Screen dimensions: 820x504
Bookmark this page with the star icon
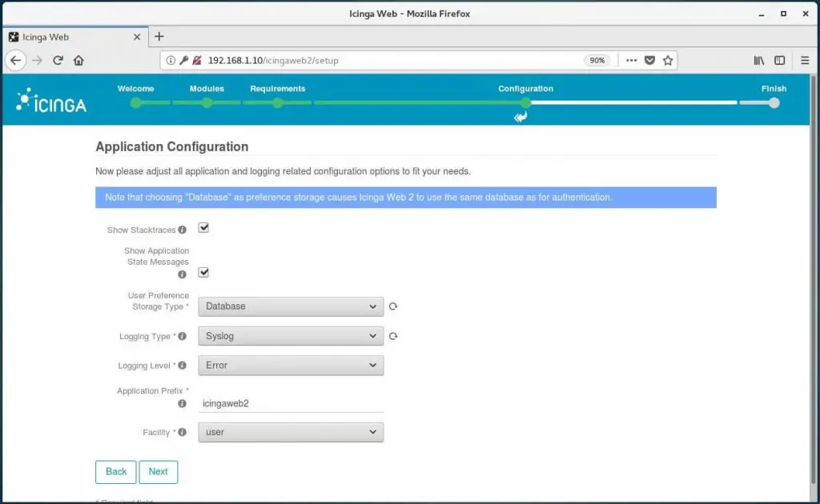click(x=668, y=61)
